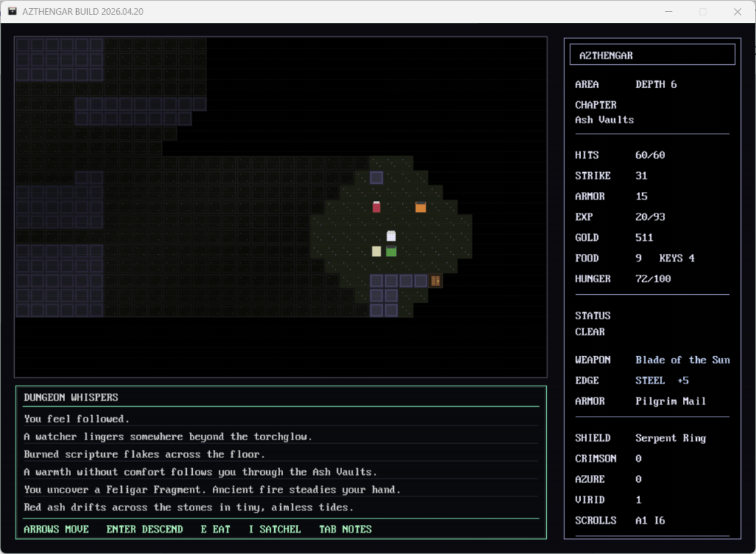Click the ENTER DESCEND command hint

pyautogui.click(x=144, y=529)
